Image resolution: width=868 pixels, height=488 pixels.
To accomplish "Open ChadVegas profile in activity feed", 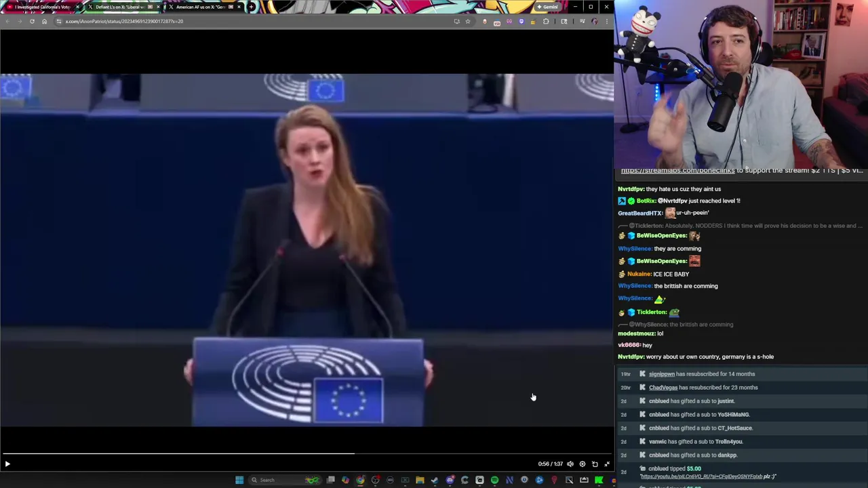I will coord(663,388).
